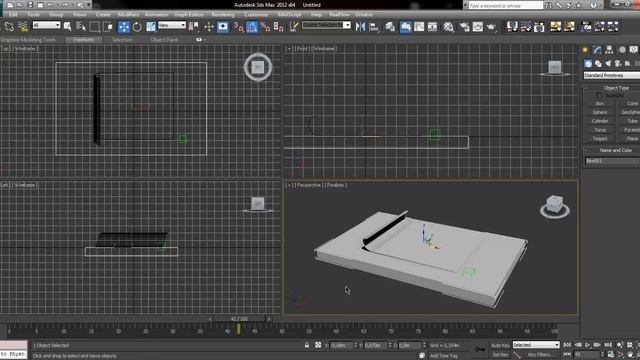The image size is (640, 360).
Task: Open the Realistic shading label menu
Action: (336, 185)
